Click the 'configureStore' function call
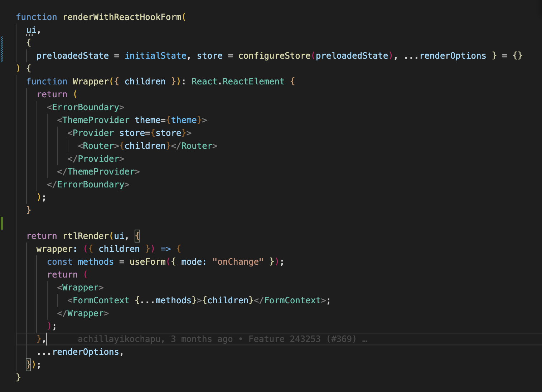The width and height of the screenshot is (542, 392). click(x=274, y=56)
